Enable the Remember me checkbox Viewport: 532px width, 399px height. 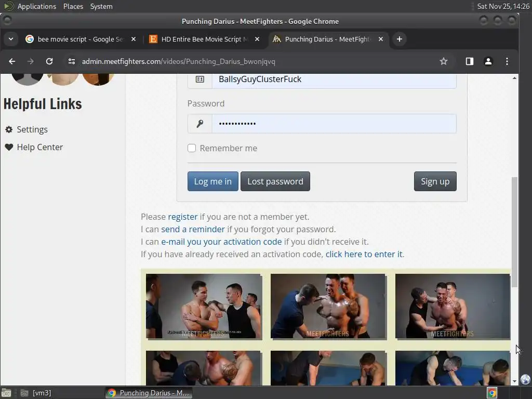[x=192, y=148]
